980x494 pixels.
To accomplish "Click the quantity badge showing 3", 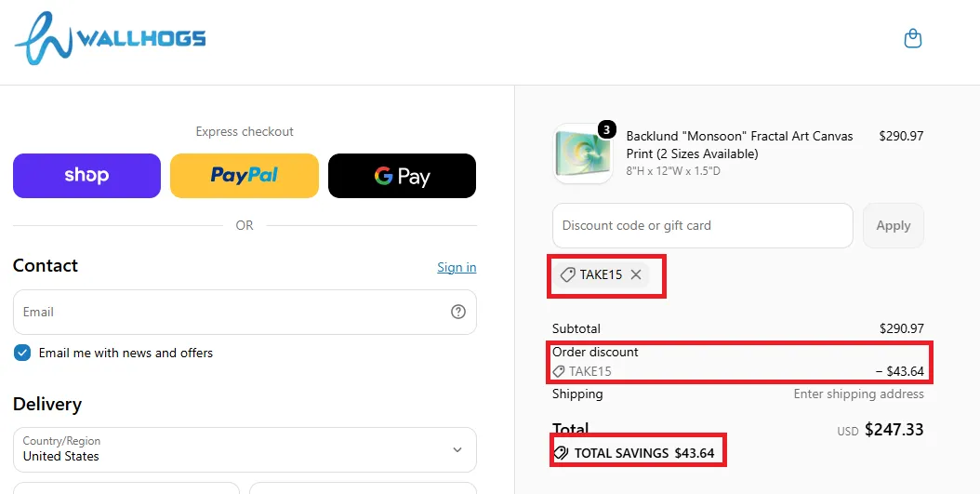I will 606,129.
